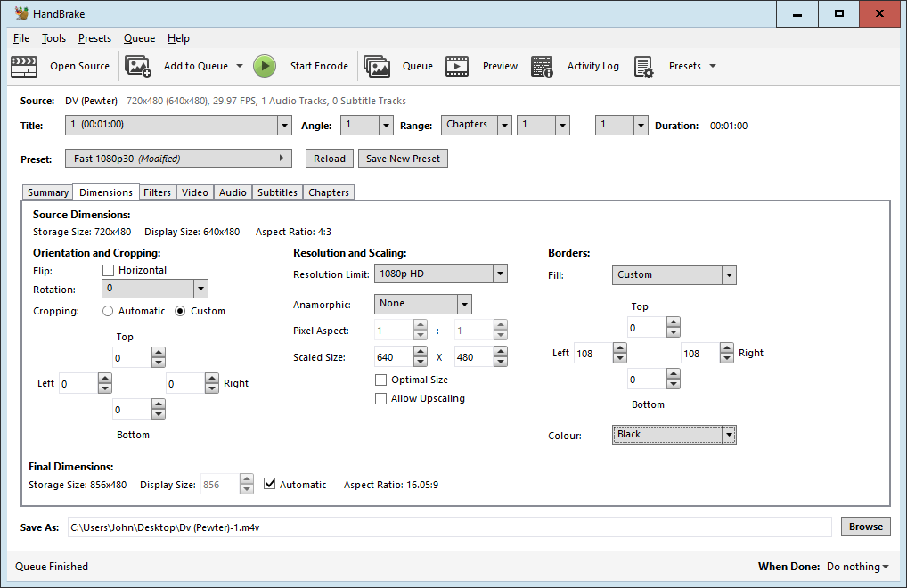
Task: Click the Save New Preset button
Action: (404, 159)
